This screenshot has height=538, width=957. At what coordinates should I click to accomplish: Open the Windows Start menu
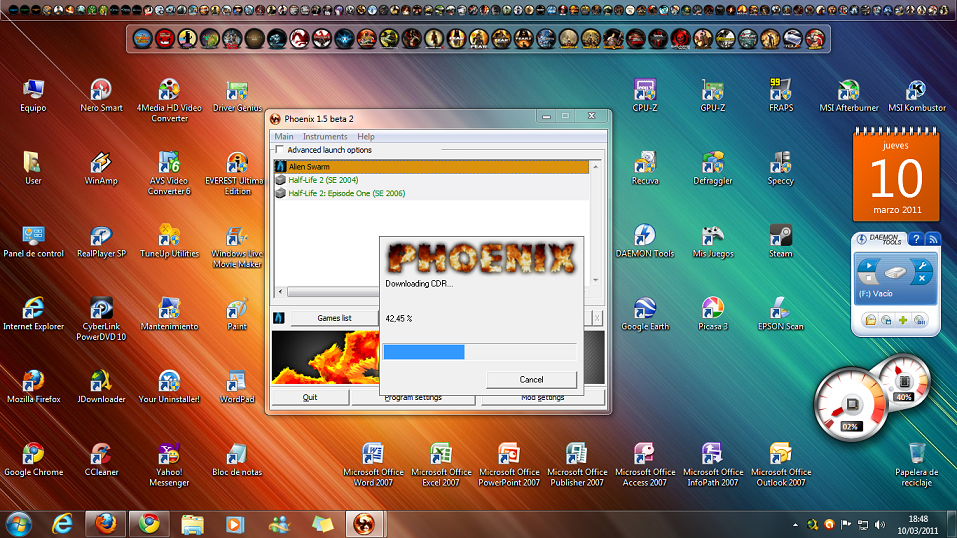[x=18, y=525]
